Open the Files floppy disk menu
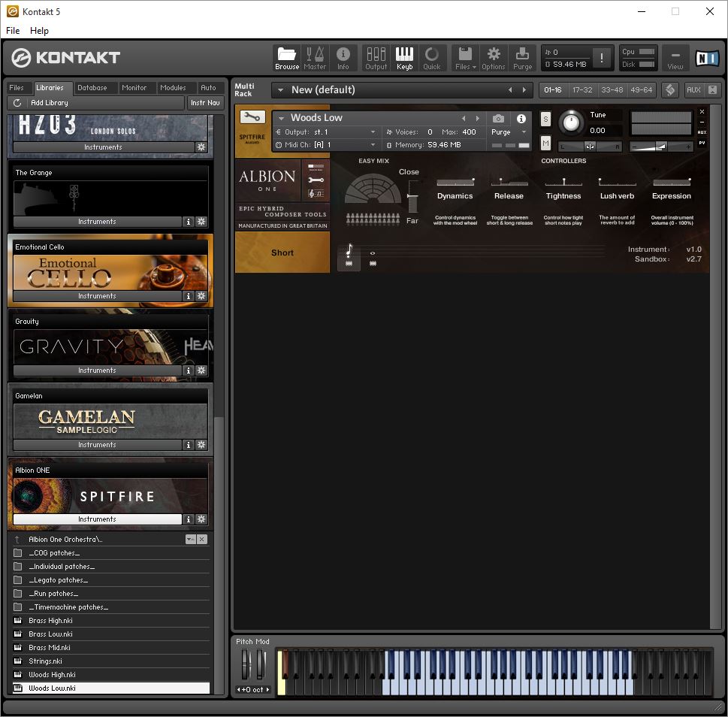Screen dimensions: 728x717 click(x=465, y=58)
